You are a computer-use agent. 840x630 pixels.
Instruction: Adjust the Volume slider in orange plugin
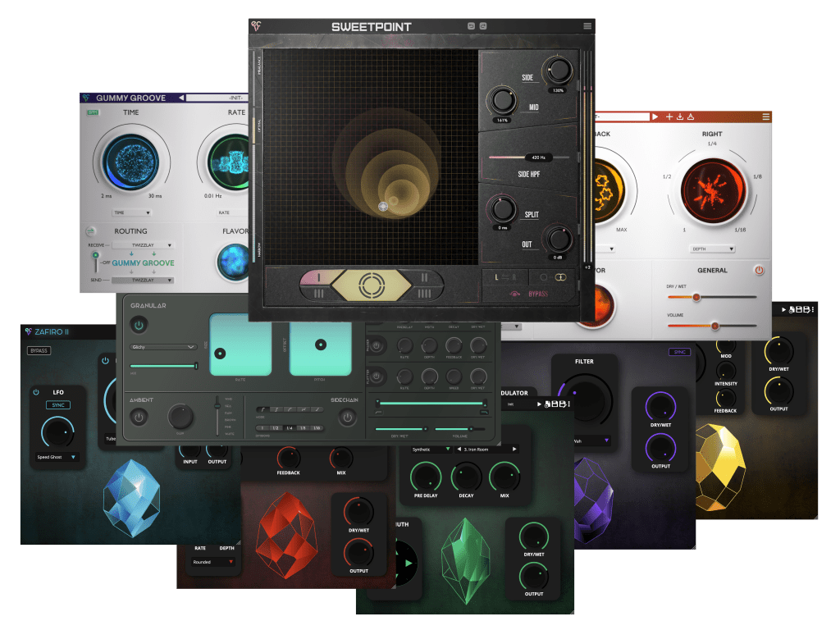(711, 325)
